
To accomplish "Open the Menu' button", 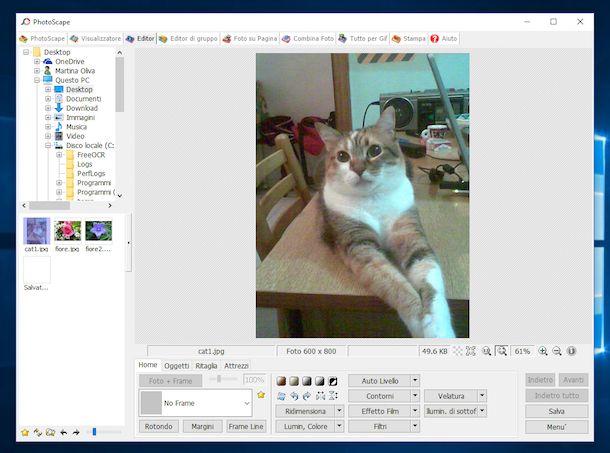I will 556,427.
